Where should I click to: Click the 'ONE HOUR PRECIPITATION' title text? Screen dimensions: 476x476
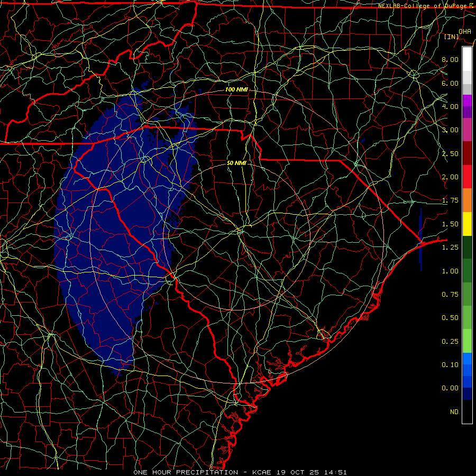[186, 472]
